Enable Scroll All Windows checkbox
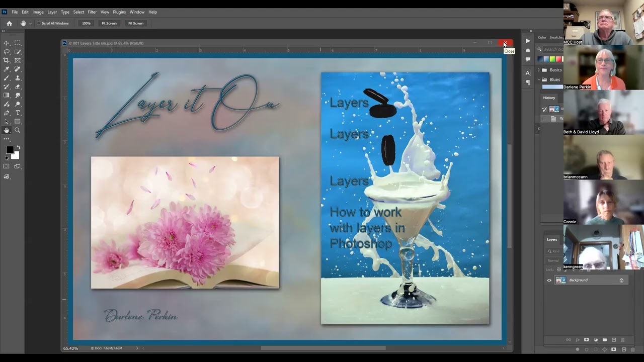 point(39,23)
